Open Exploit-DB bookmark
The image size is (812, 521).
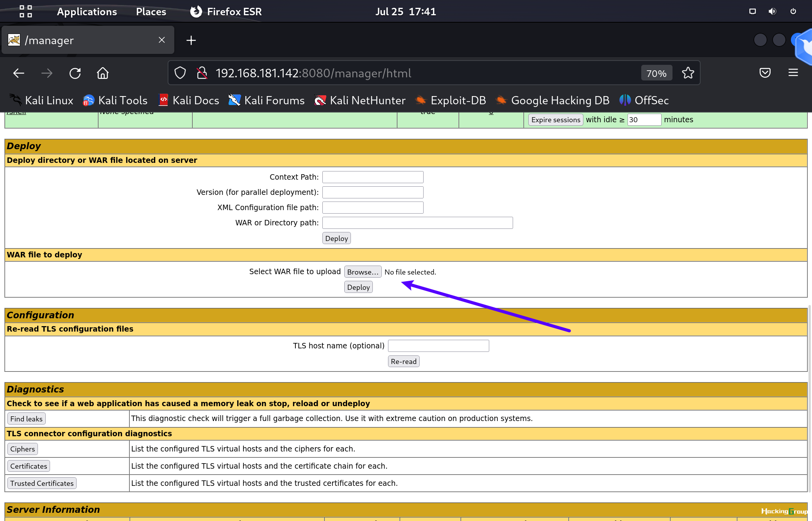click(x=450, y=100)
